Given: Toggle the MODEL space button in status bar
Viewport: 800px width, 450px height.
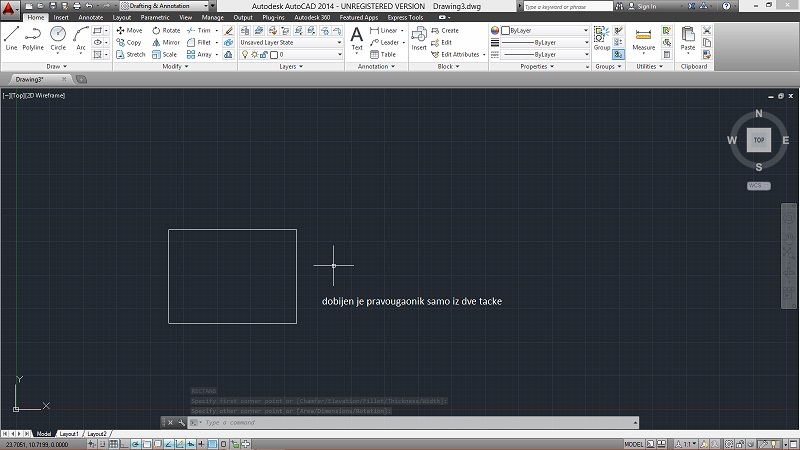Looking at the screenshot, I should coord(633,444).
